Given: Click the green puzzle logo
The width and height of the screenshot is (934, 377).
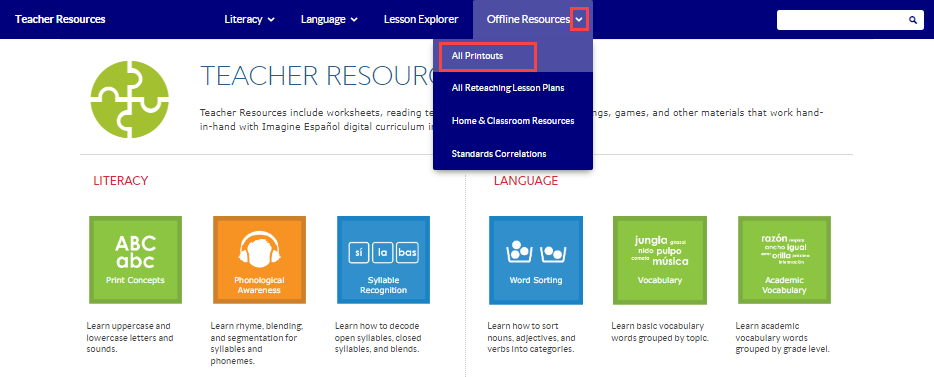Looking at the screenshot, I should (x=129, y=99).
